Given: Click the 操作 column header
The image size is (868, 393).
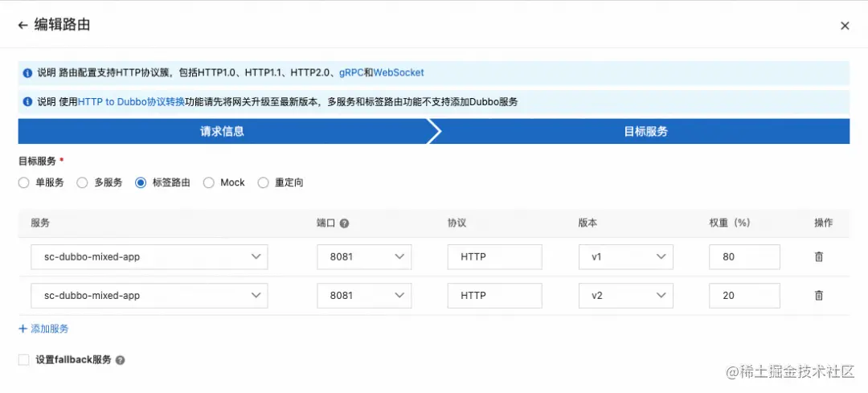Looking at the screenshot, I should pyautogui.click(x=823, y=223).
